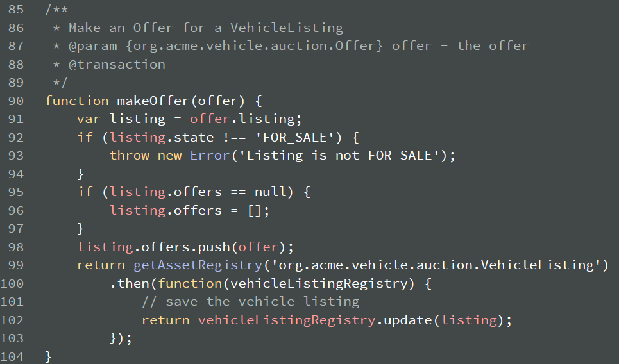Click the Error constructor on line 93
This screenshot has width=619, height=364.
coord(210,155)
